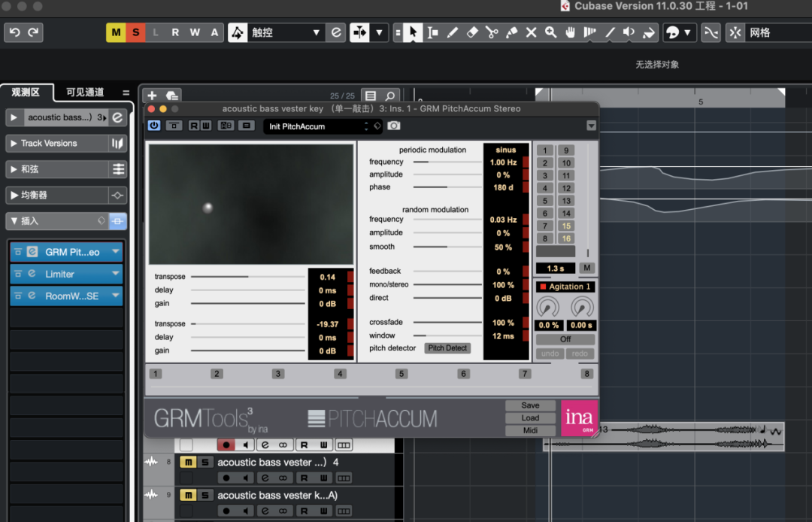Open track presets icon next to plus
Viewport: 812px width, 522px height.
172,96
